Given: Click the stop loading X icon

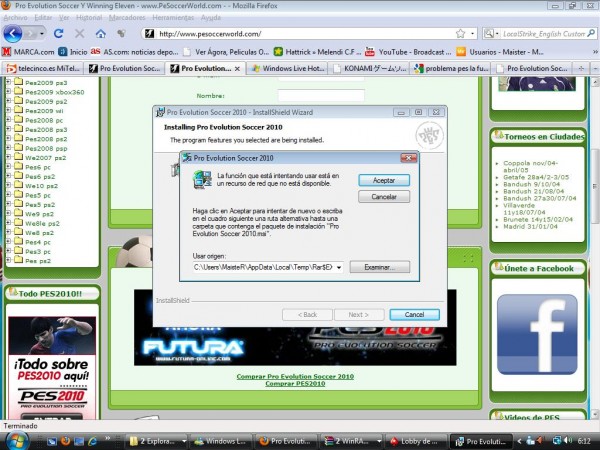Looking at the screenshot, I should [80, 34].
